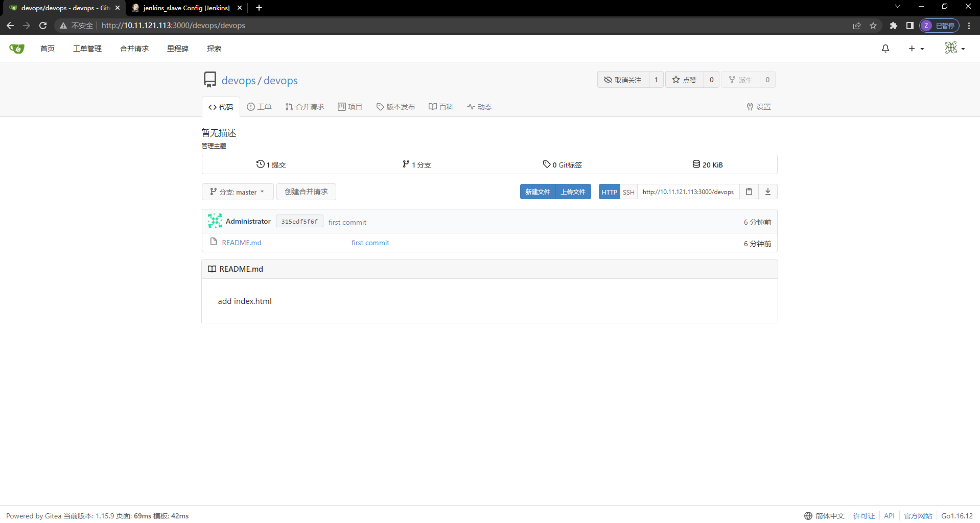Select the 项目 repository tab
The height and width of the screenshot is (523, 980).
pos(350,107)
